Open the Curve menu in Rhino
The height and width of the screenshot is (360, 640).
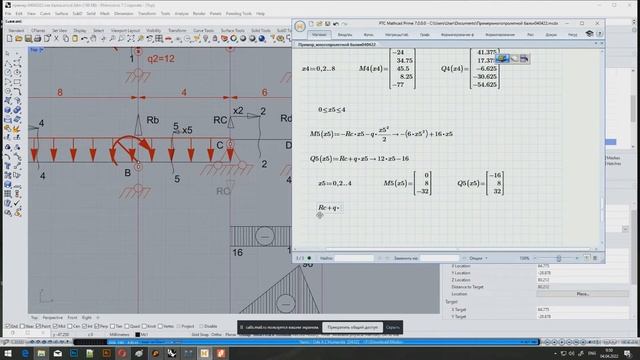click(45, 13)
